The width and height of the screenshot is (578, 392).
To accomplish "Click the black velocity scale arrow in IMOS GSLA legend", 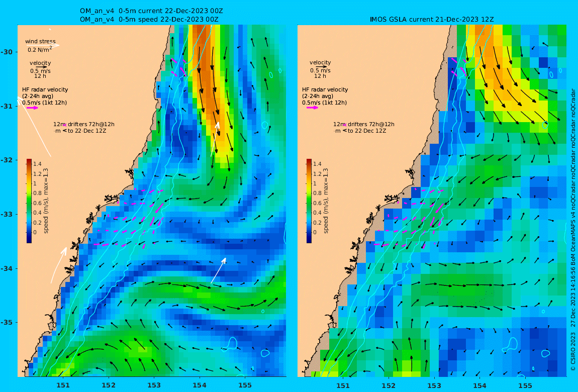I will point(321,67).
